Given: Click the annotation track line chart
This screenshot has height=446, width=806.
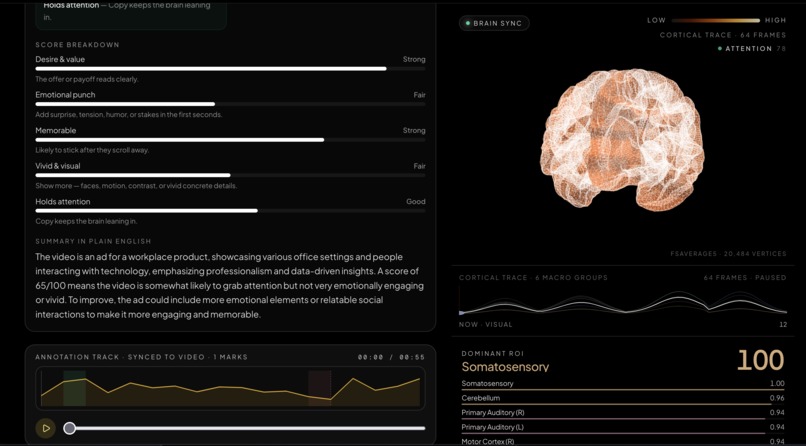Looking at the screenshot, I should [230, 388].
